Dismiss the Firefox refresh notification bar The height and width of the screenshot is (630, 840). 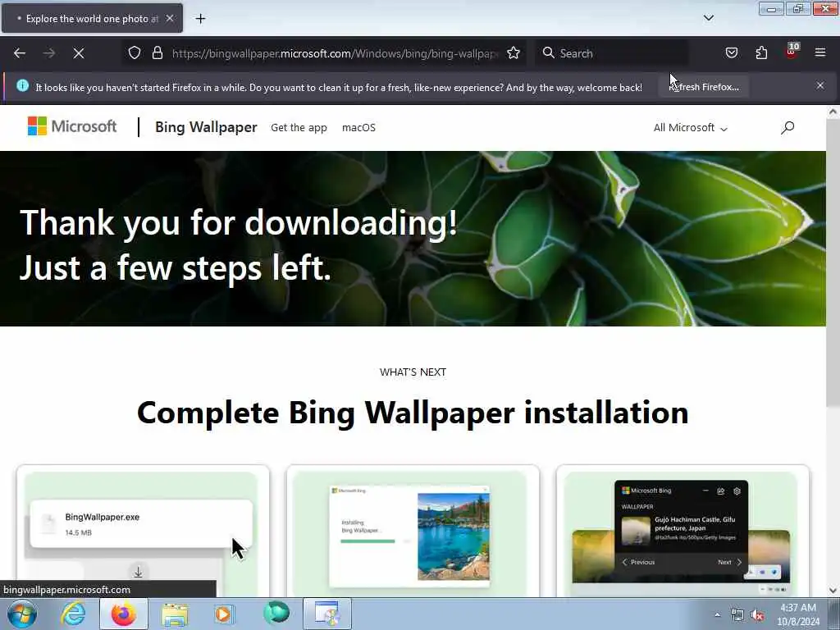pyautogui.click(x=820, y=85)
